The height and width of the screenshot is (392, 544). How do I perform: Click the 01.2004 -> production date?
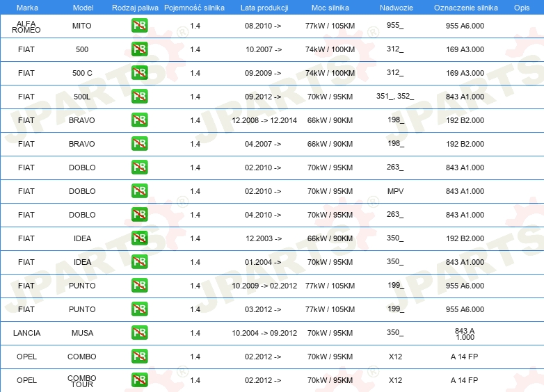pyautogui.click(x=263, y=262)
